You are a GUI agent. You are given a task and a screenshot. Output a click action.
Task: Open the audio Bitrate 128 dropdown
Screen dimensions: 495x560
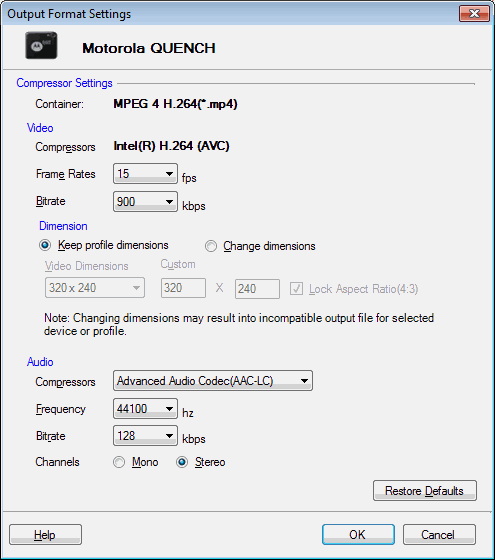[145, 436]
